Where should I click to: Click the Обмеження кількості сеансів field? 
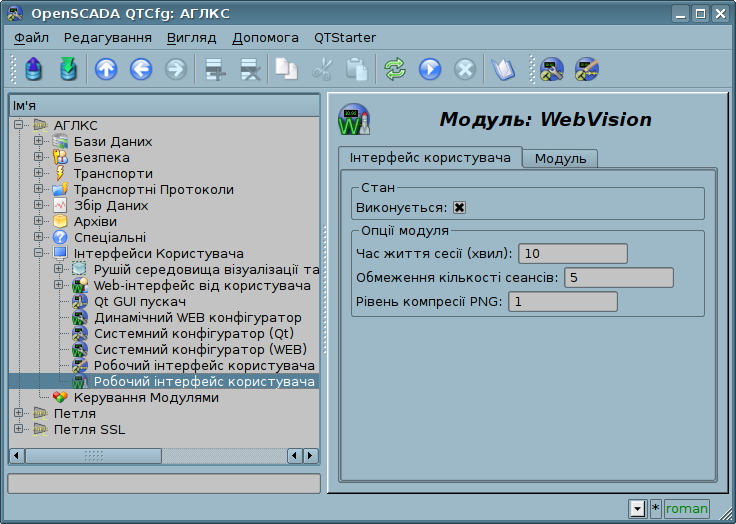click(x=619, y=277)
